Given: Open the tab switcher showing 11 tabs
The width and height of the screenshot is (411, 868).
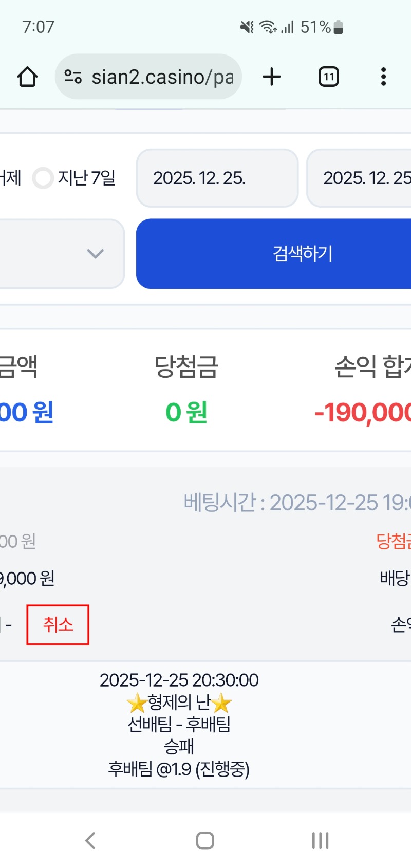Looking at the screenshot, I should 328,77.
